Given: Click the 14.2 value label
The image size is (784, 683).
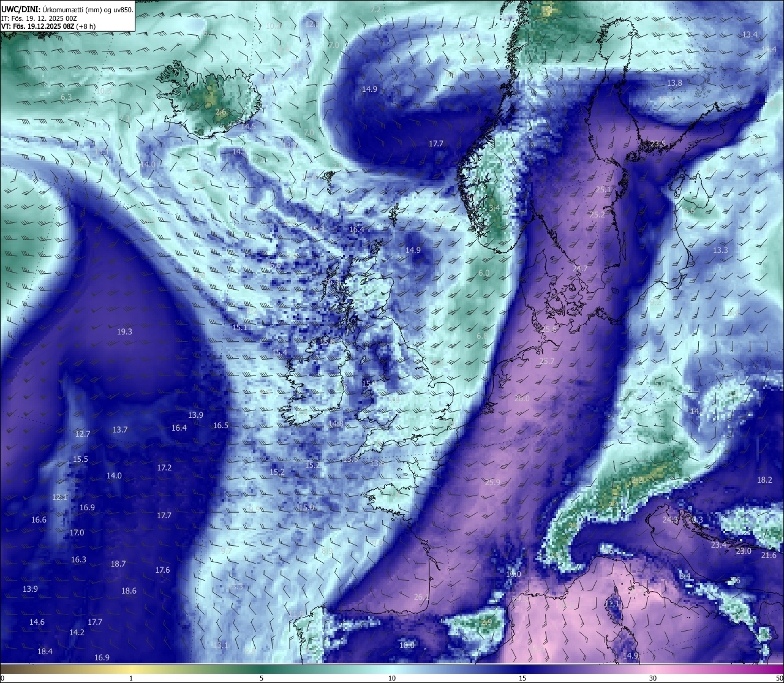Looking at the screenshot, I should tap(77, 632).
